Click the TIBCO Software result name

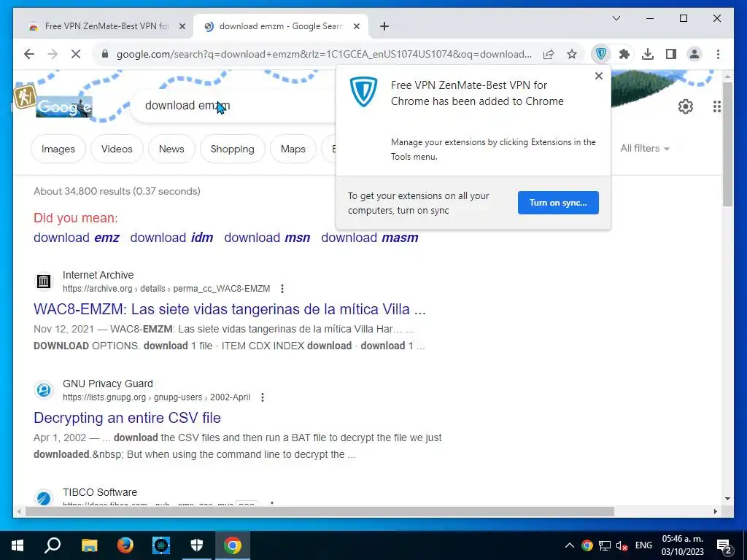(x=99, y=492)
